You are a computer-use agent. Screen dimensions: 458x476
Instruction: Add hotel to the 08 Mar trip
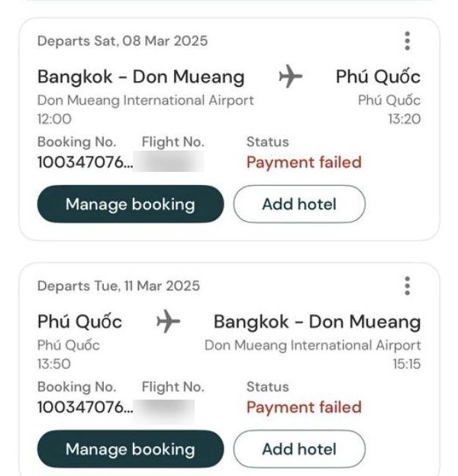pos(299,204)
